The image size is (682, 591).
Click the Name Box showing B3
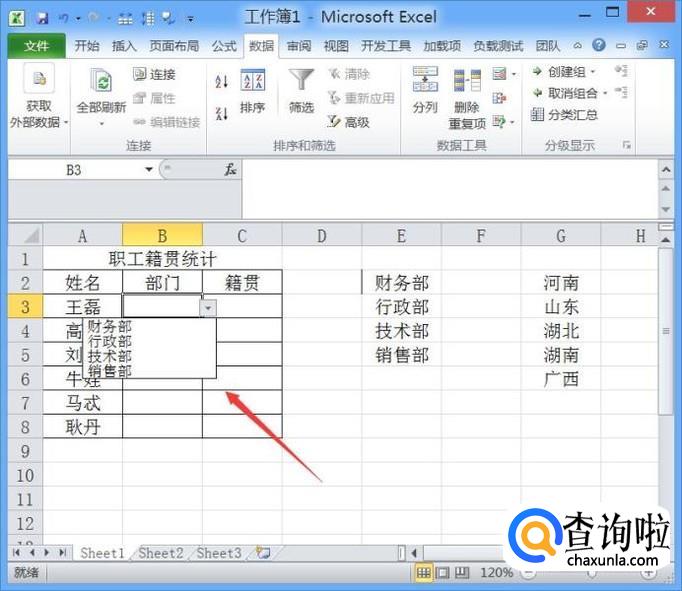point(75,170)
